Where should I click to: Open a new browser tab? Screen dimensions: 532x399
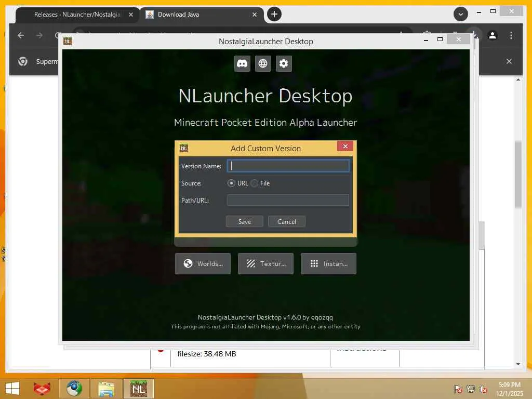click(x=274, y=14)
